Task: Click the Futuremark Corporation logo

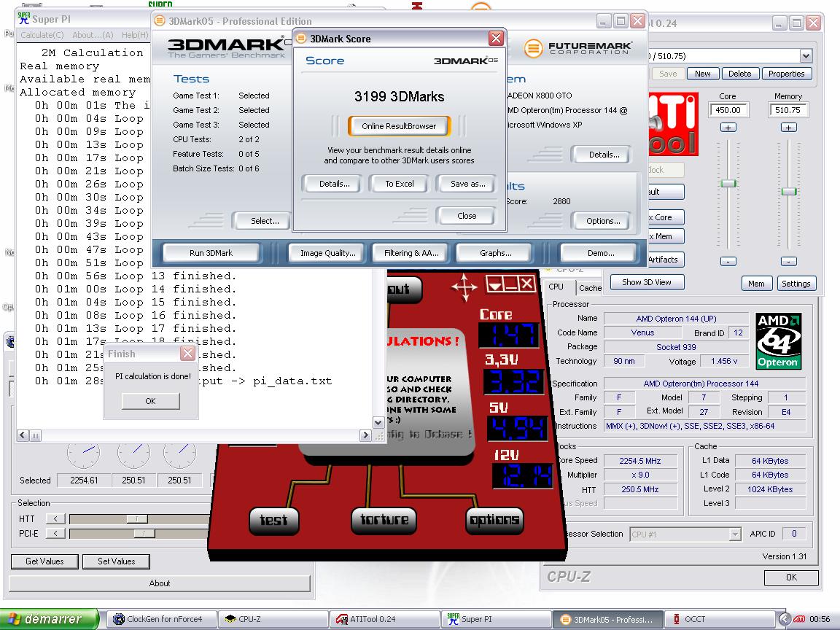Action: click(577, 48)
